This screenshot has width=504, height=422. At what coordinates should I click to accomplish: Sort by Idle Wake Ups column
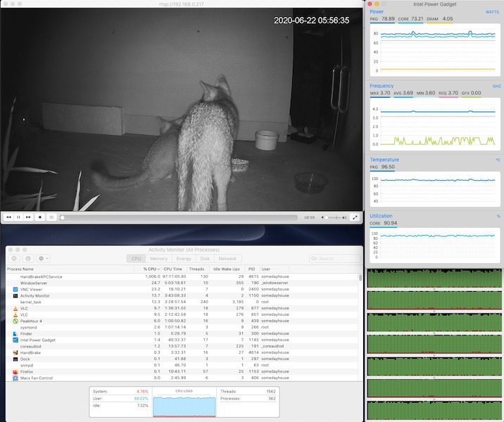click(x=226, y=269)
